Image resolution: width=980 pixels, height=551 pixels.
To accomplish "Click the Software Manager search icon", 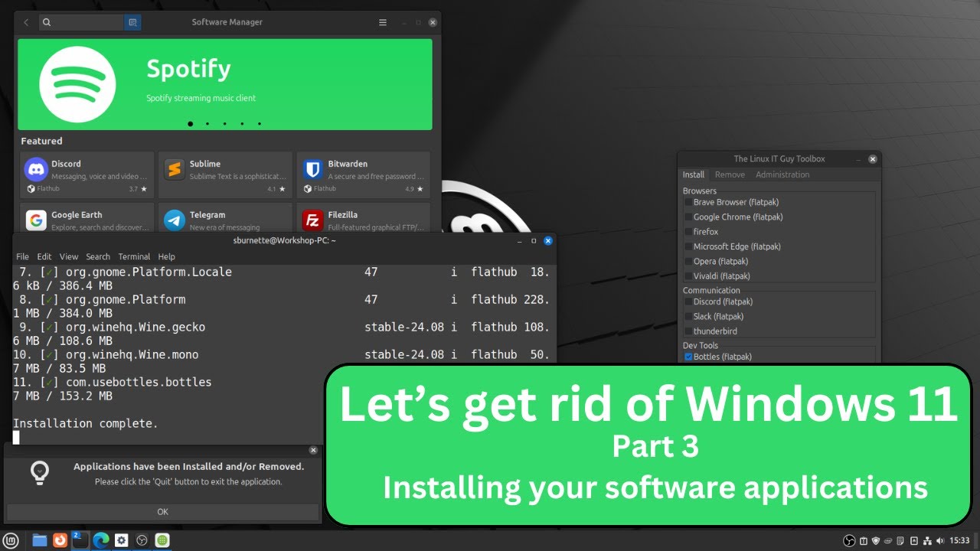I will click(x=47, y=22).
